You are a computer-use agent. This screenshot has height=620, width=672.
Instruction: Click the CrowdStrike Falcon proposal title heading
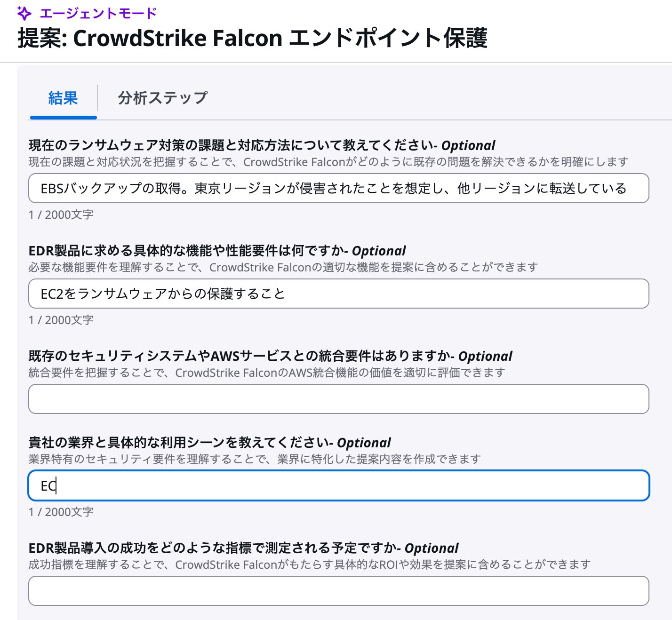click(x=252, y=38)
